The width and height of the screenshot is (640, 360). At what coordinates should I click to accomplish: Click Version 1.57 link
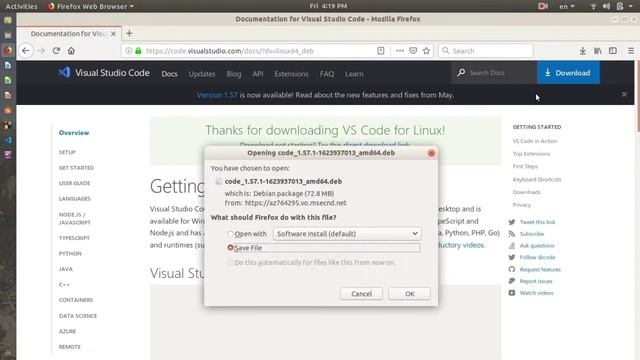point(217,95)
